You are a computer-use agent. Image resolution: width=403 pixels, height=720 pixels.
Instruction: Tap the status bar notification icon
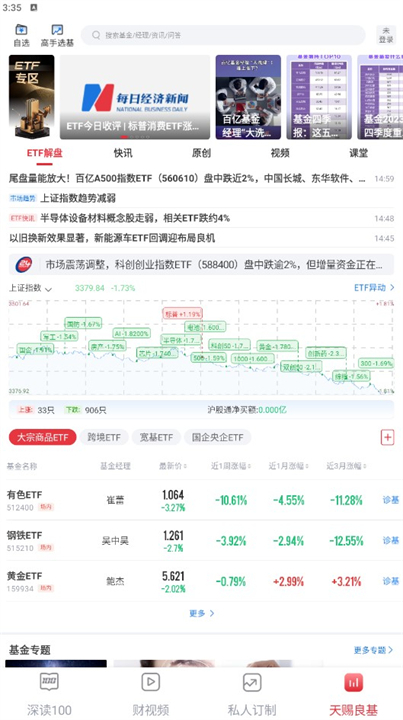click(x=34, y=7)
